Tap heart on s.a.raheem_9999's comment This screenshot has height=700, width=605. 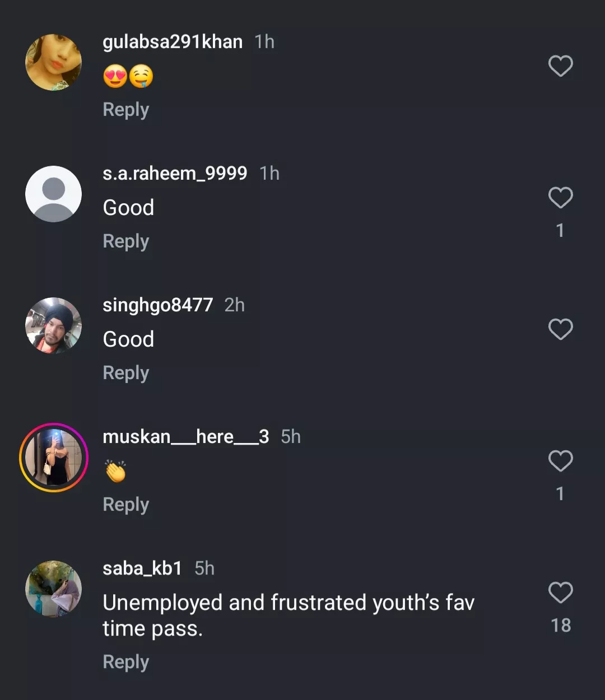[560, 198]
